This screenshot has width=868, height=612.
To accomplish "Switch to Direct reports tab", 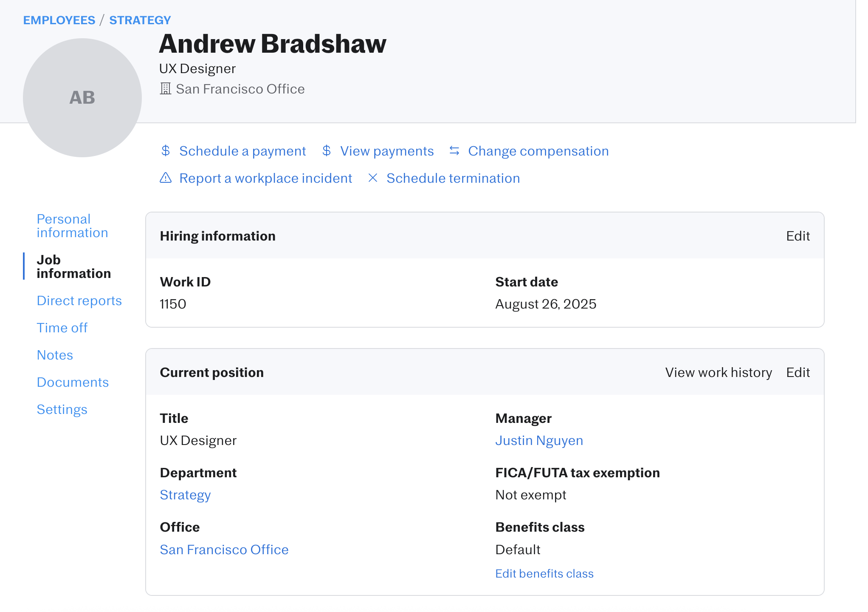I will coord(79,300).
